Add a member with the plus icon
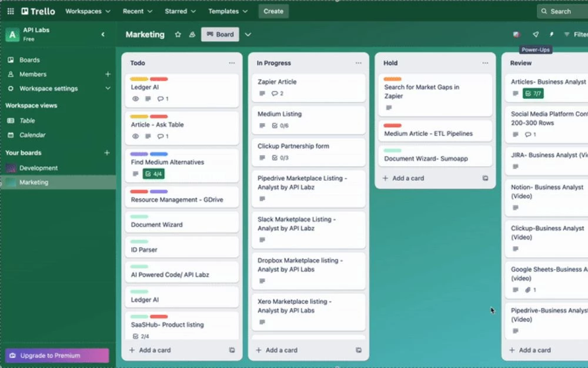Viewport: 588px width, 368px height. point(108,74)
